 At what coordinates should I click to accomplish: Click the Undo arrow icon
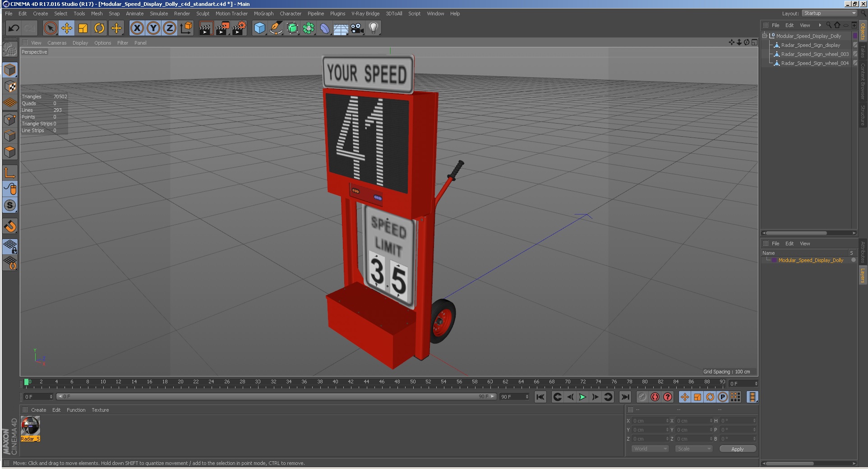pos(14,28)
